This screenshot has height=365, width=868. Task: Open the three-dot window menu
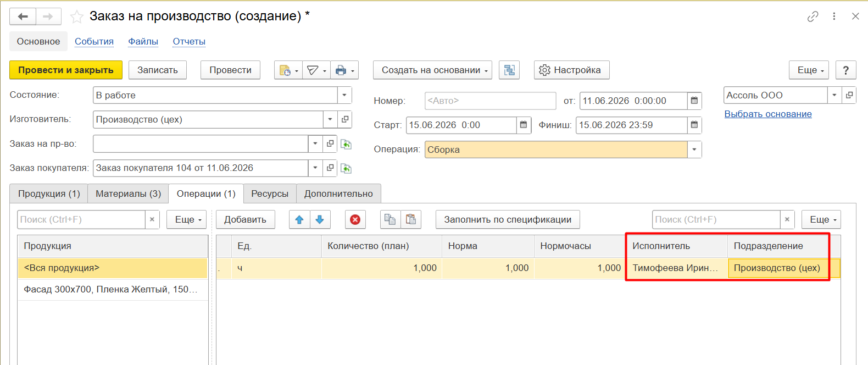coord(834,16)
